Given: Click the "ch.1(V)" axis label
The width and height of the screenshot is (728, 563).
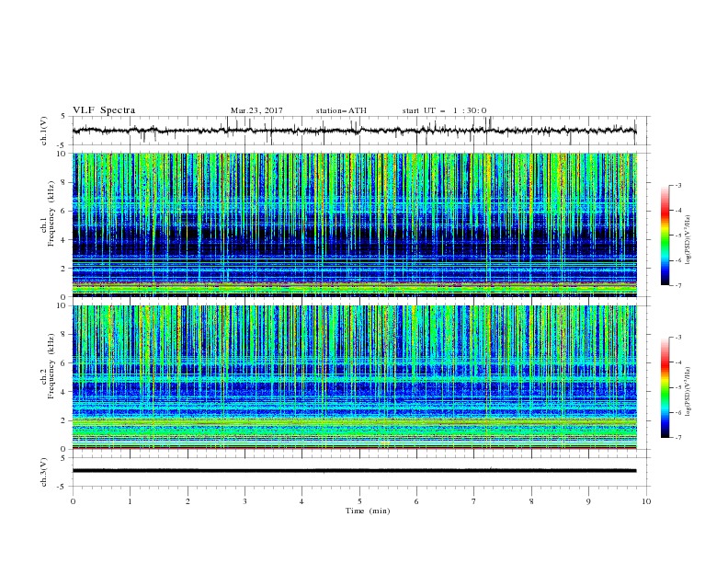Looking at the screenshot, I should [x=44, y=131].
